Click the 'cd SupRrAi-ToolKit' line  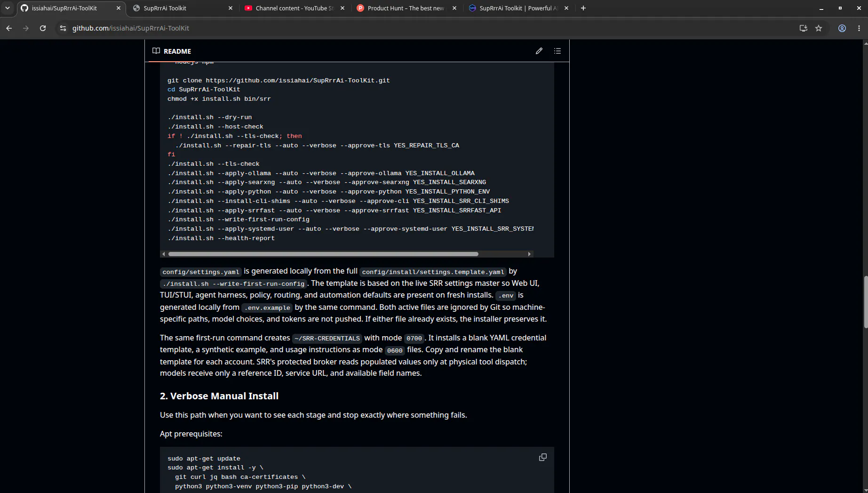point(204,89)
